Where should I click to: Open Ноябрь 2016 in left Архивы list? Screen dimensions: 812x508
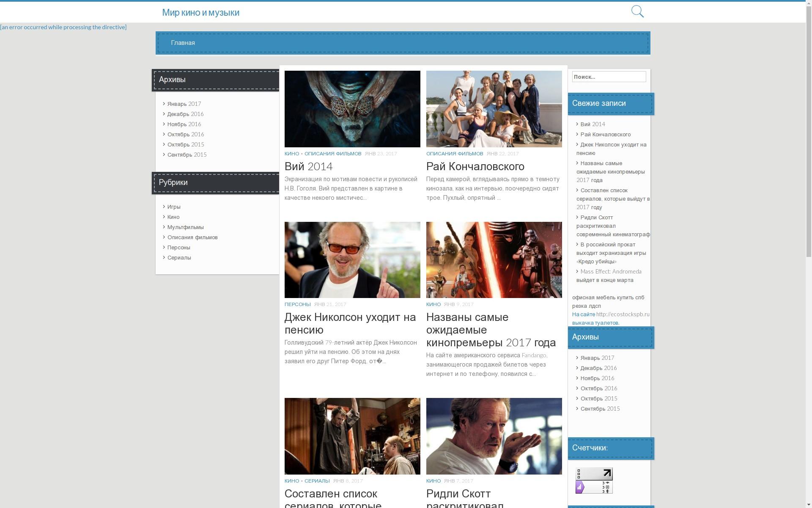click(184, 124)
